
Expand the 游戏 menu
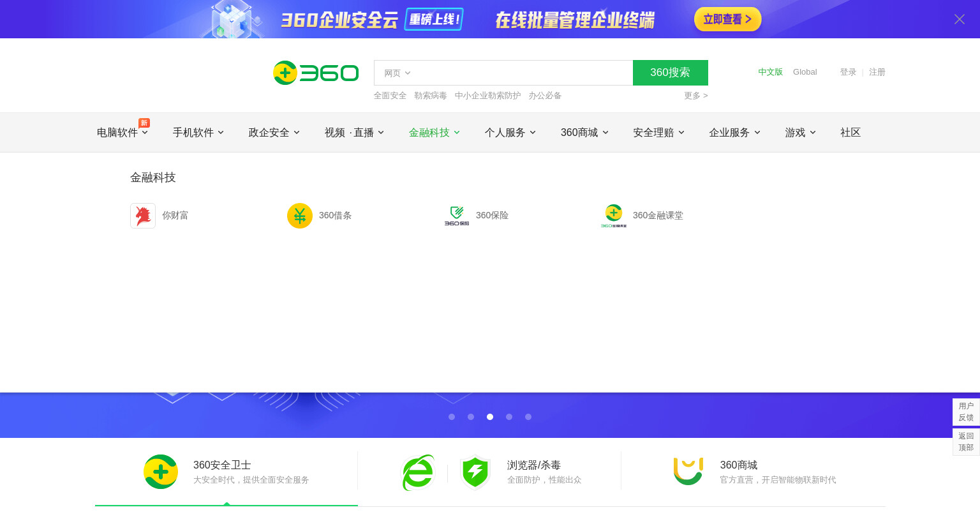click(801, 132)
